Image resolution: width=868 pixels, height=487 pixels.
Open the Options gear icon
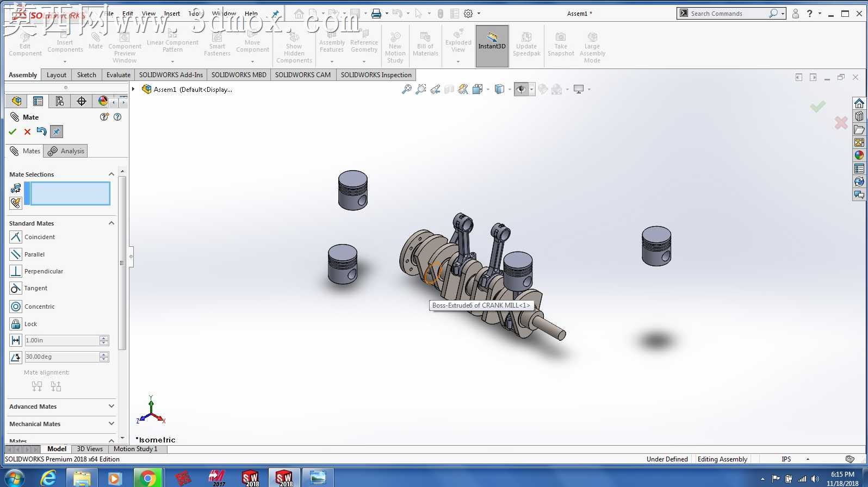(x=468, y=14)
